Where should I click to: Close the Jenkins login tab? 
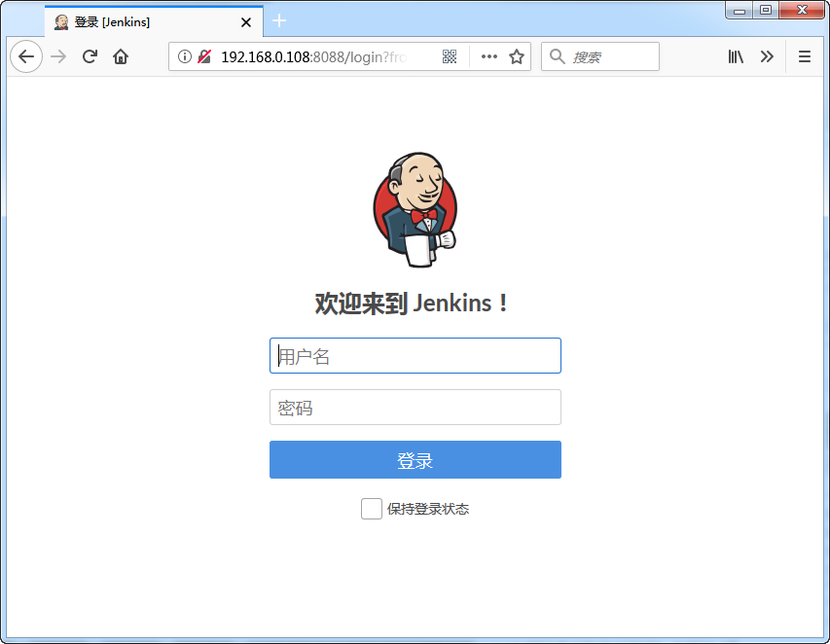246,22
